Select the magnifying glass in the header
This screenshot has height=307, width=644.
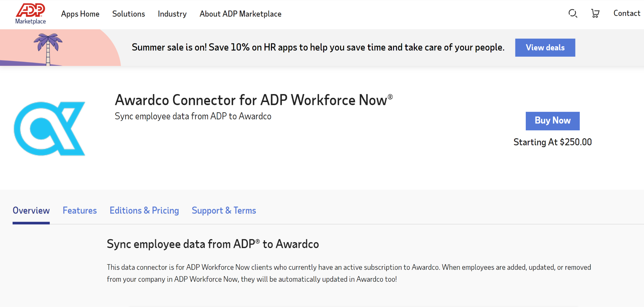coord(572,14)
